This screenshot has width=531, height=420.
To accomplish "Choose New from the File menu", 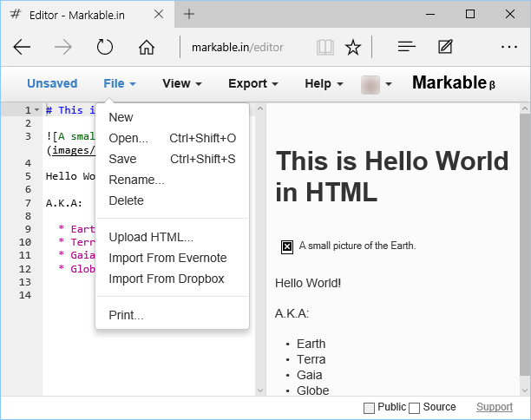I will pos(172,117).
